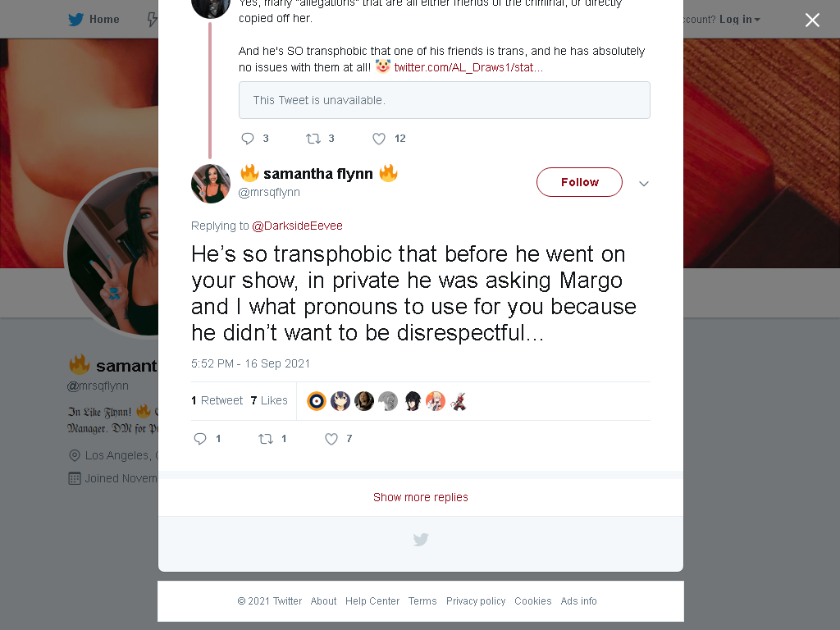The image size is (840, 630).
Task: Retweet the parent tweet above
Action: point(313,139)
